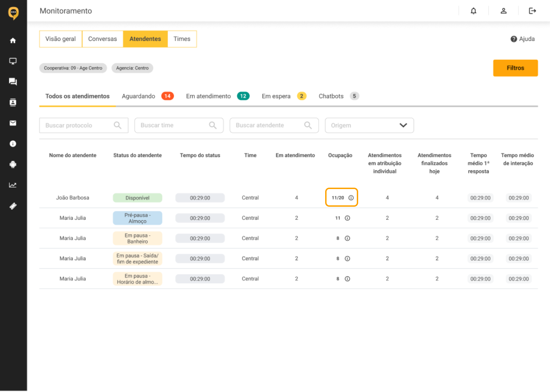Switch to the Conversas tab

(102, 39)
